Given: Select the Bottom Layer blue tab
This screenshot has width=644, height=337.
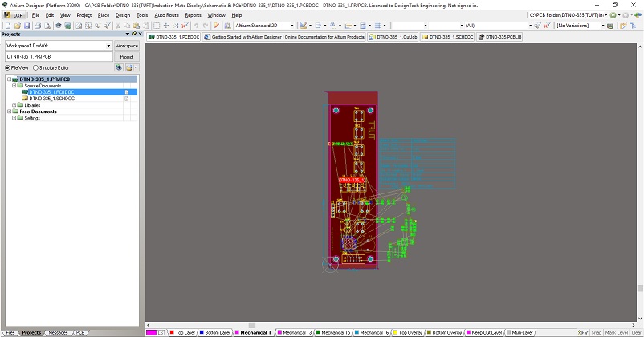Looking at the screenshot, I should 215,332.
